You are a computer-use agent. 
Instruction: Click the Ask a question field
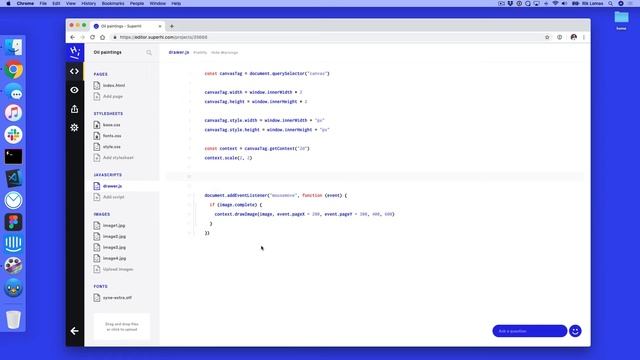pos(529,331)
